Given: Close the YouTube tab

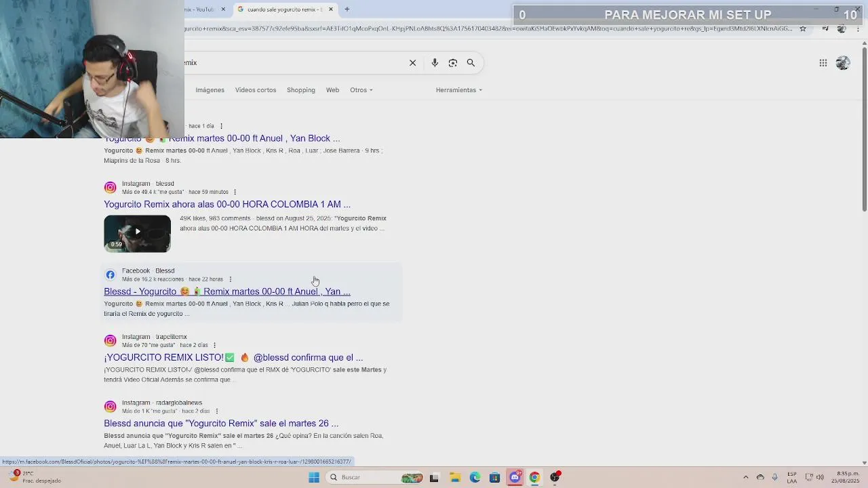Looking at the screenshot, I should pyautogui.click(x=223, y=9).
